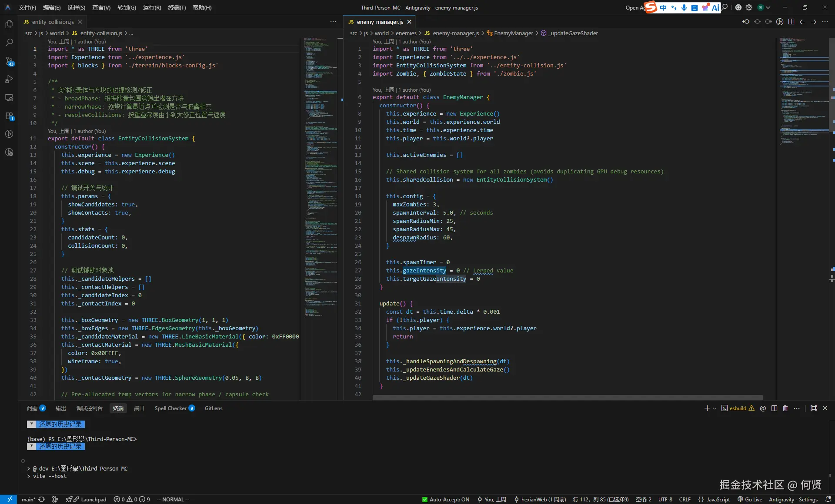Split the terminal panel
835x504 pixels.
(774, 408)
